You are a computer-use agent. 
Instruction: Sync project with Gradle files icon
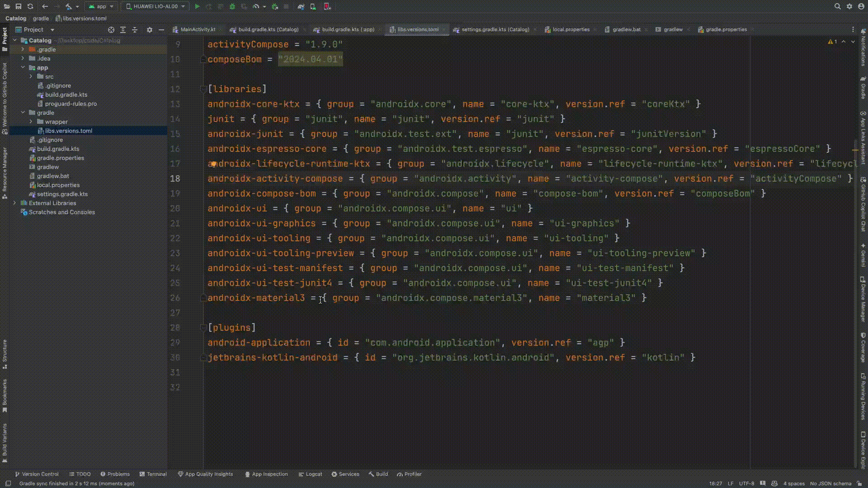point(301,6)
